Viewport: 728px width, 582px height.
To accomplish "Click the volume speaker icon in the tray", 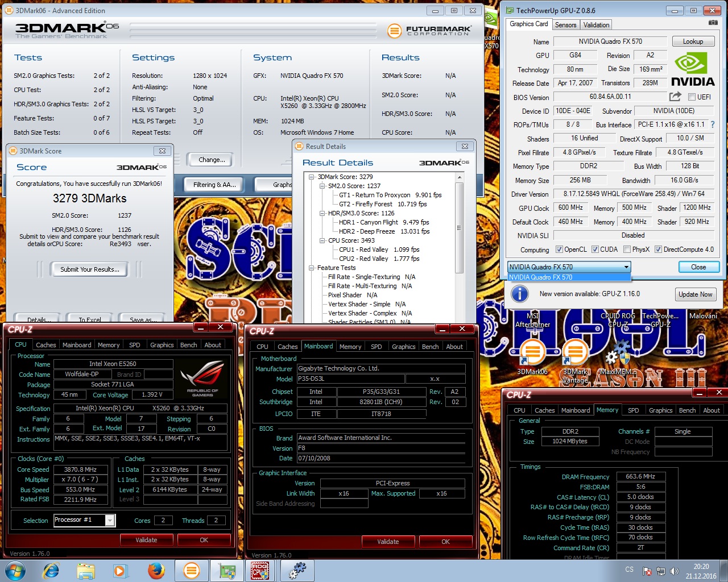I will point(675,571).
